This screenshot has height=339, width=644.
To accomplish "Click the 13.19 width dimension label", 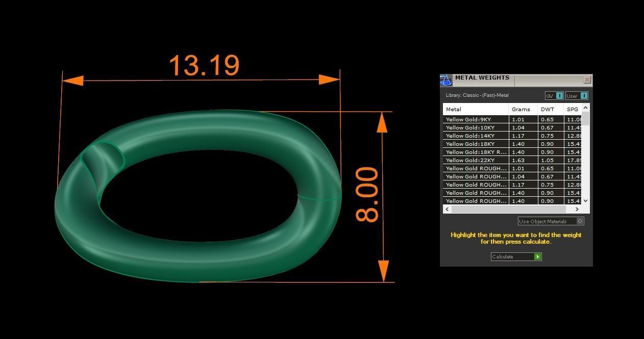I will pos(204,65).
